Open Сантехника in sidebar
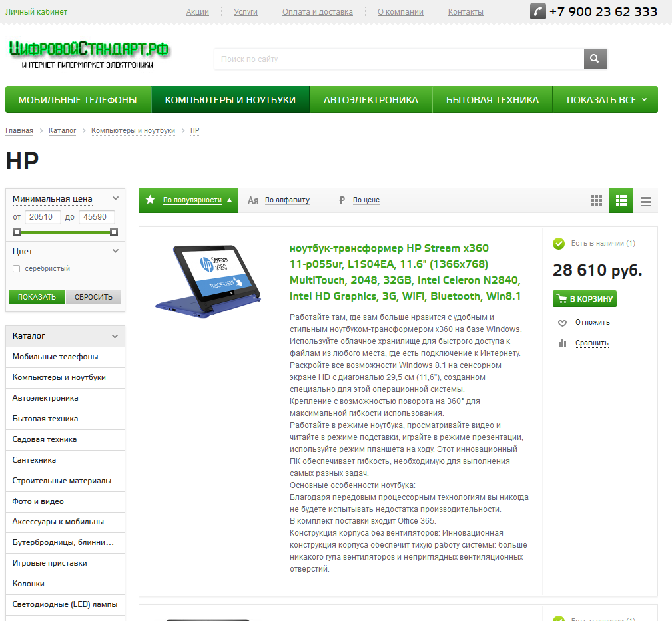The height and width of the screenshot is (621, 672). coord(65,460)
